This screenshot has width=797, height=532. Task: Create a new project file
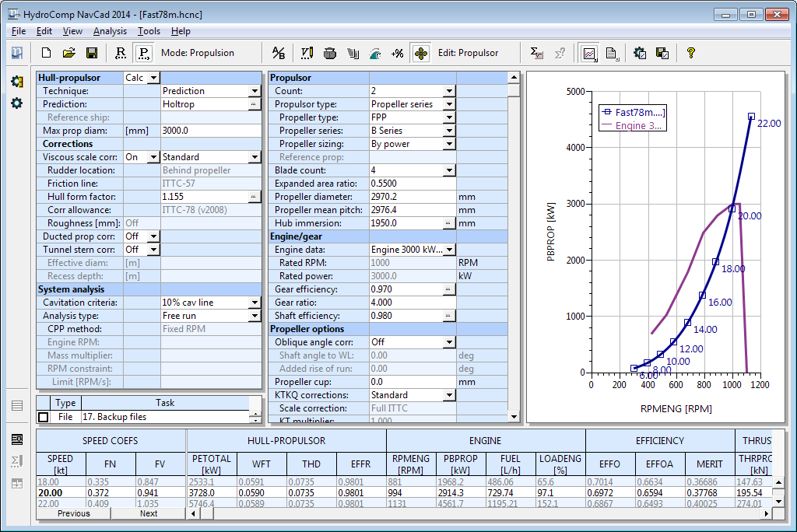[46, 53]
